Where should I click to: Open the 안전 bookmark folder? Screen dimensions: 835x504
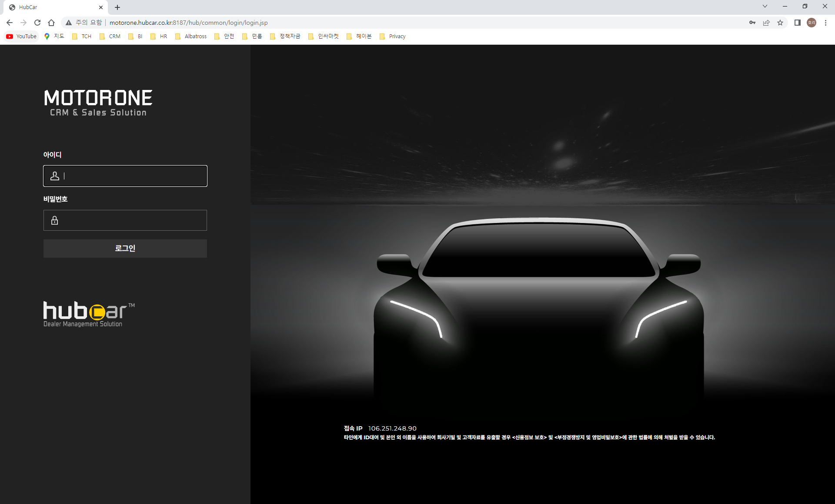pyautogui.click(x=224, y=36)
